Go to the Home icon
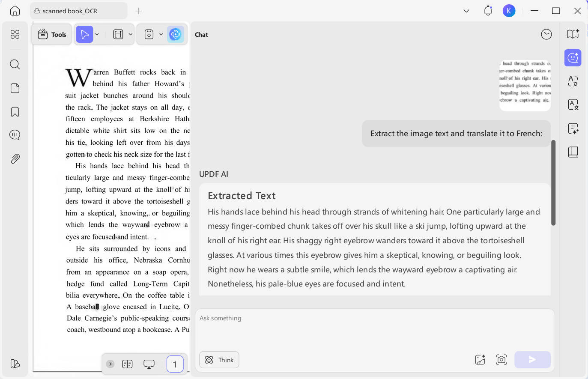Image resolution: width=588 pixels, height=379 pixels. pos(15,11)
